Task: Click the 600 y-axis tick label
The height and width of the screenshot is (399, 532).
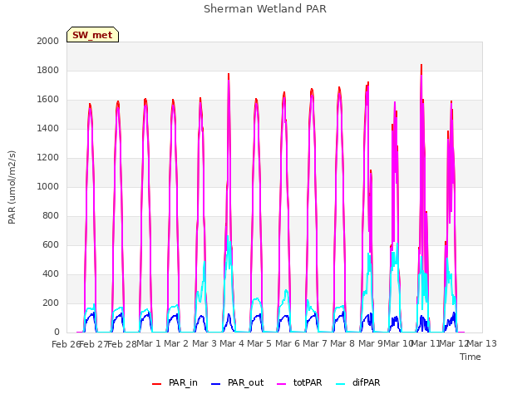Action: [51, 244]
